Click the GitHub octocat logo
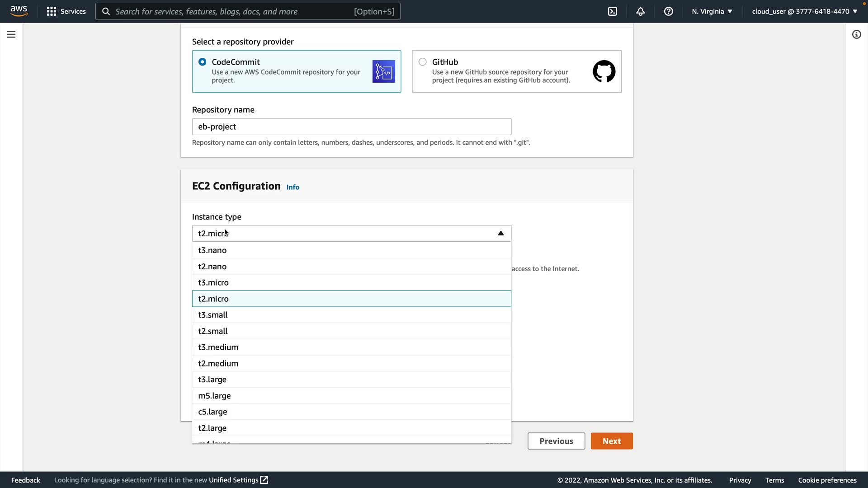868x488 pixels. (604, 71)
